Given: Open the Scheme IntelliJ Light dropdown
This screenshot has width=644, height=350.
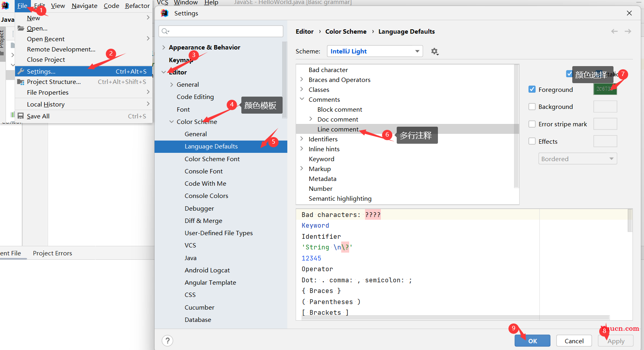Looking at the screenshot, I should pyautogui.click(x=375, y=51).
